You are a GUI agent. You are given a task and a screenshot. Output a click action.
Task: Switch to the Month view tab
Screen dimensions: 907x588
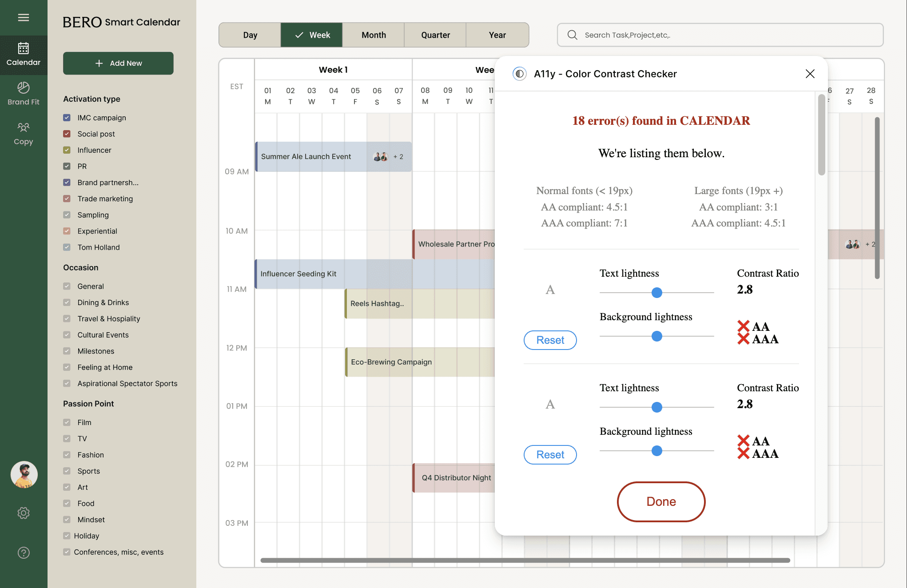pos(374,35)
